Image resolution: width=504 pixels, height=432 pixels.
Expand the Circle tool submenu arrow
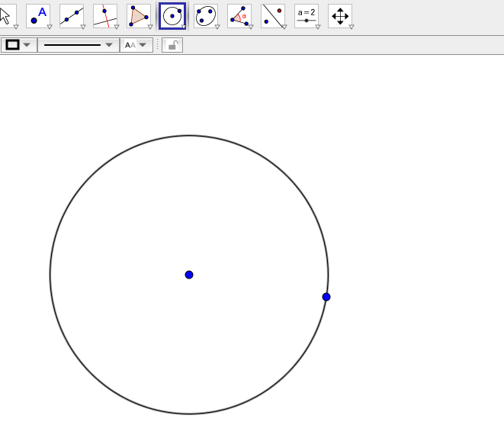click(x=183, y=27)
